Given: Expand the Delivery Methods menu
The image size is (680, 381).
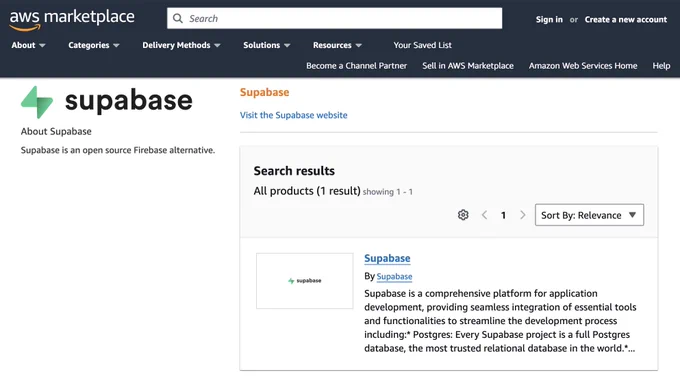Looking at the screenshot, I should pos(181,45).
